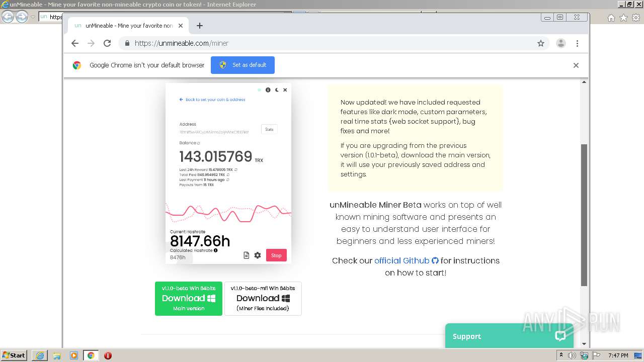Switch to Chrome via the taskbar
Screen dimensions: 644x362
click(x=91, y=355)
